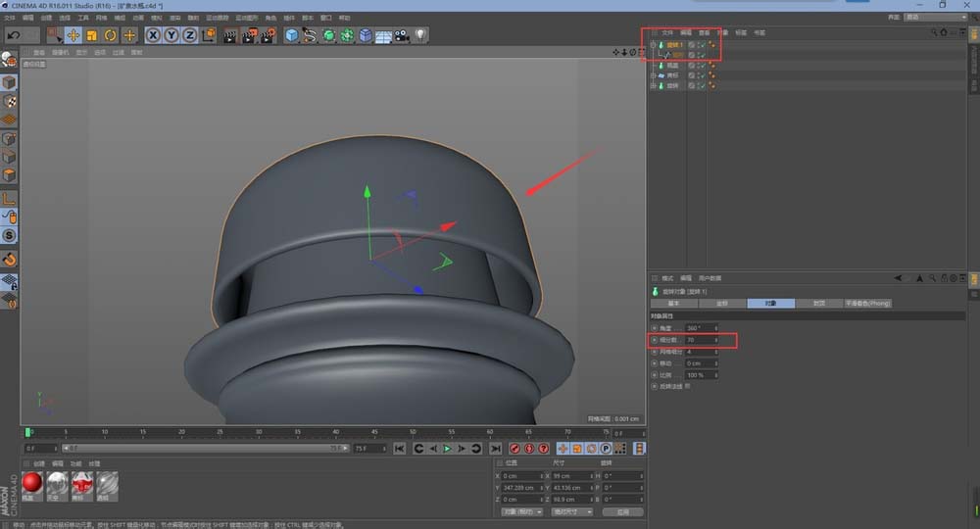This screenshot has height=529, width=980.
Task: Open the File menu in menu bar
Action: pyautogui.click(x=9, y=18)
